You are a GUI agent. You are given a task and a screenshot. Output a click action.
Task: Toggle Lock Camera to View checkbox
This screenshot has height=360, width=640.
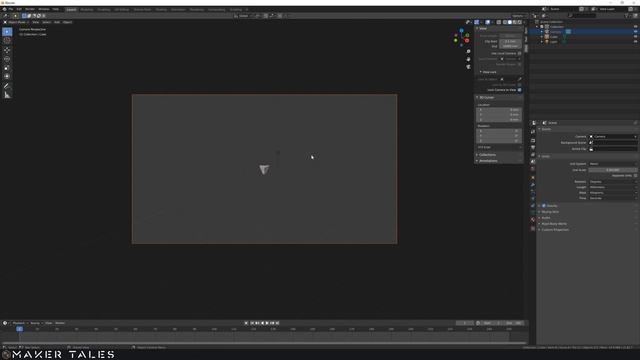(x=519, y=90)
